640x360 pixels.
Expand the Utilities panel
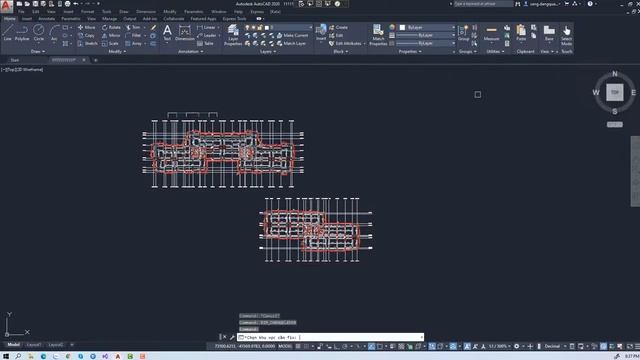[496, 51]
